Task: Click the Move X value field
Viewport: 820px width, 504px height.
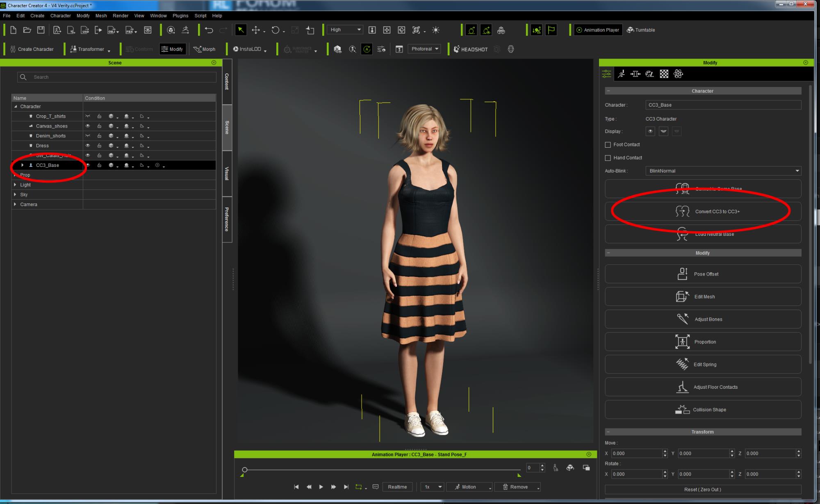Action: click(637, 453)
